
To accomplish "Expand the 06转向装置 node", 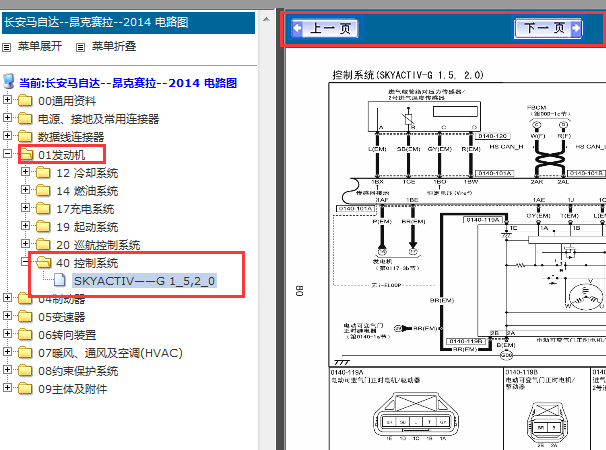I will (x=7, y=334).
